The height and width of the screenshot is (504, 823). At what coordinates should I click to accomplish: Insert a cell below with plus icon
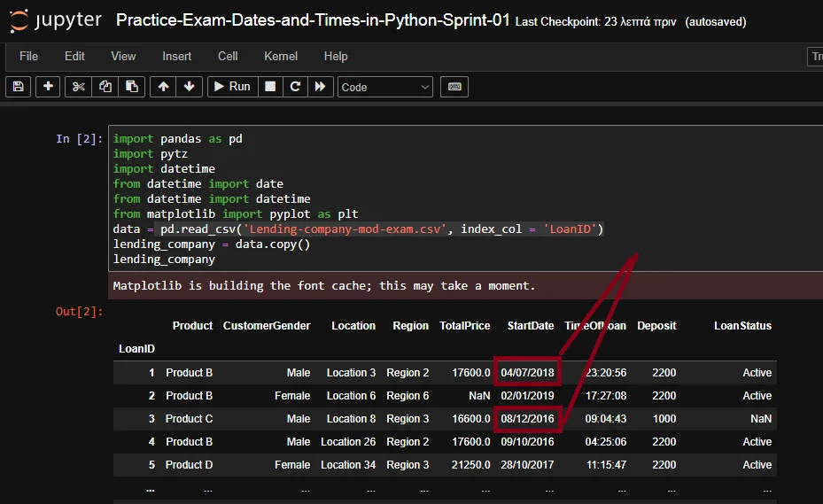(48, 87)
